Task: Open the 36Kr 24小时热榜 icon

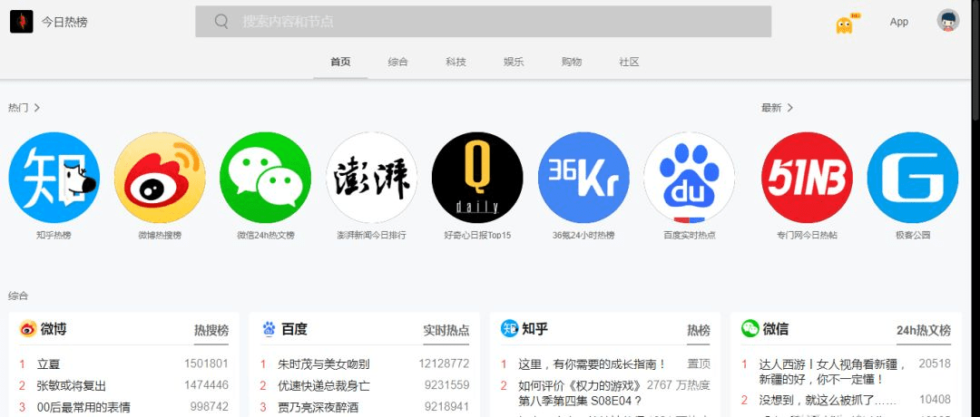Action: click(x=583, y=178)
